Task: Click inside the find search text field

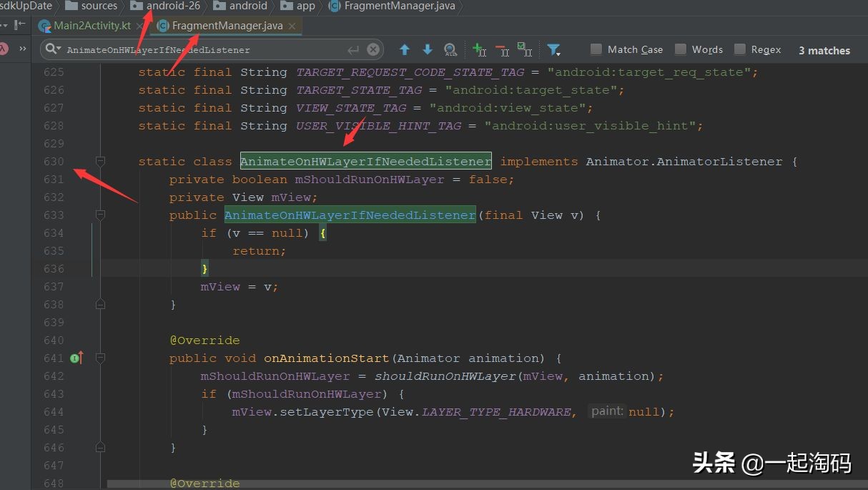Action: [x=200, y=50]
